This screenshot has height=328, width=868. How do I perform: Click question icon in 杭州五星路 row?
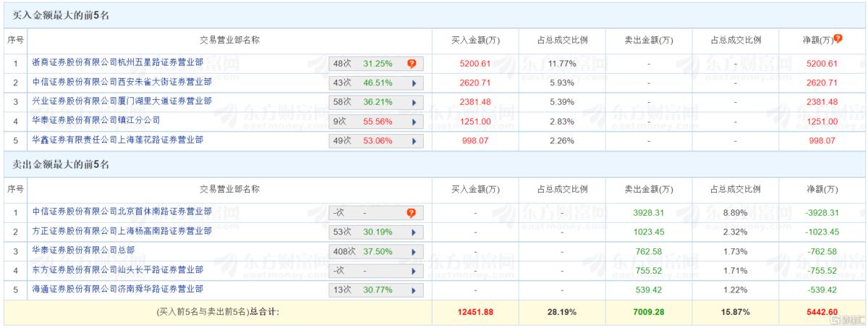coord(411,64)
